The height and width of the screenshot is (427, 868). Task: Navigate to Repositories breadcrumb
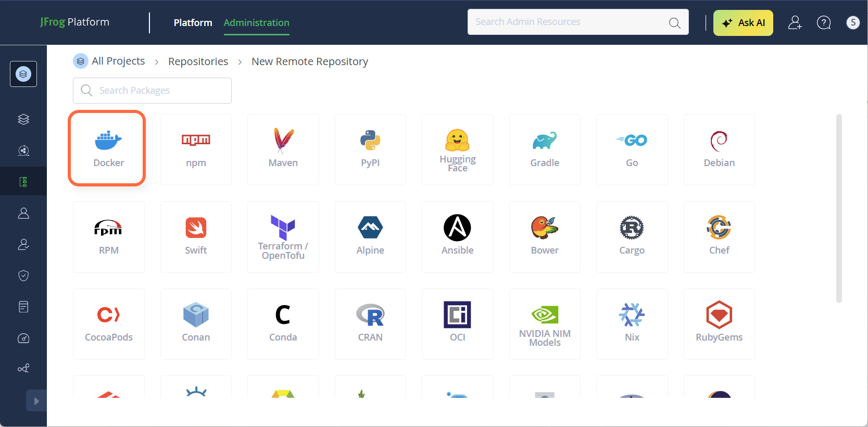[x=198, y=61]
